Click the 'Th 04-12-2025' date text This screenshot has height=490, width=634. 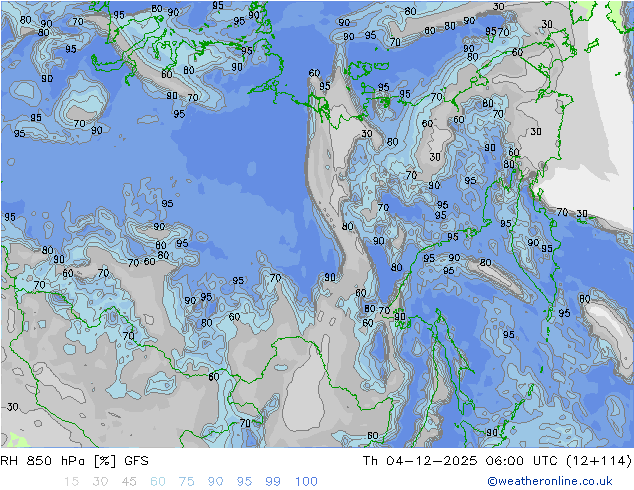(420, 461)
